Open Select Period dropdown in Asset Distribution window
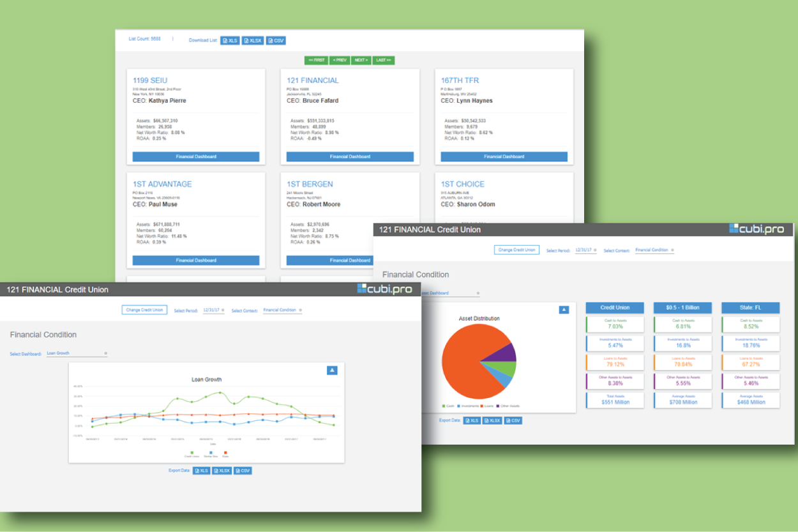 pyautogui.click(x=585, y=250)
